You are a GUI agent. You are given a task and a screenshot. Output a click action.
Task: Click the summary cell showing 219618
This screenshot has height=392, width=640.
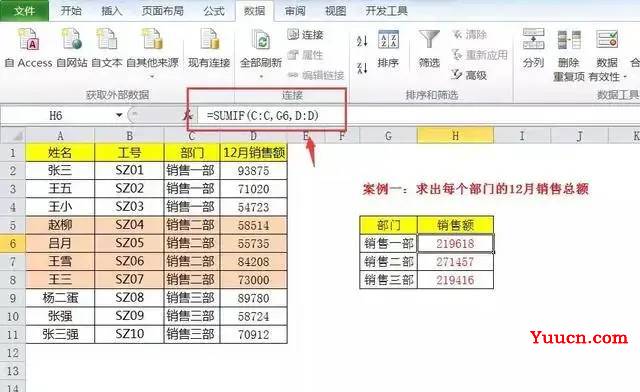coord(455,244)
